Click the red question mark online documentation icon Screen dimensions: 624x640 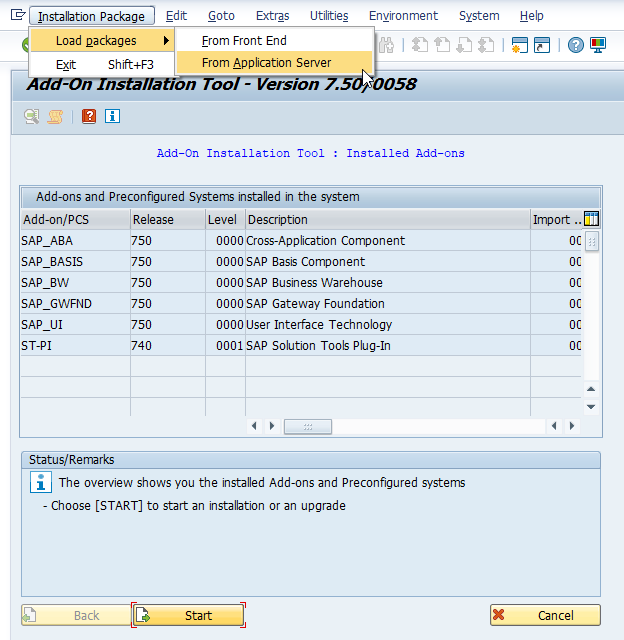(x=89, y=116)
